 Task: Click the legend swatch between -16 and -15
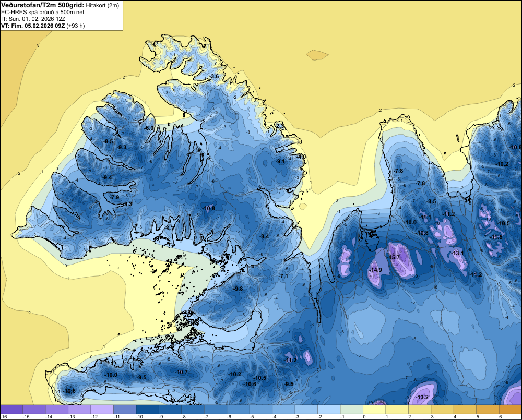(x=11, y=410)
